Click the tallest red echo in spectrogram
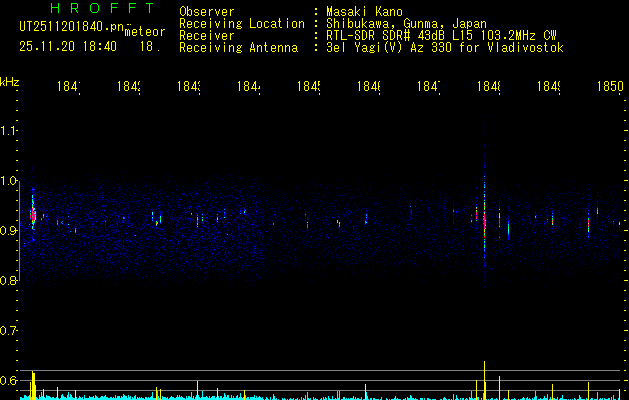 [485, 222]
